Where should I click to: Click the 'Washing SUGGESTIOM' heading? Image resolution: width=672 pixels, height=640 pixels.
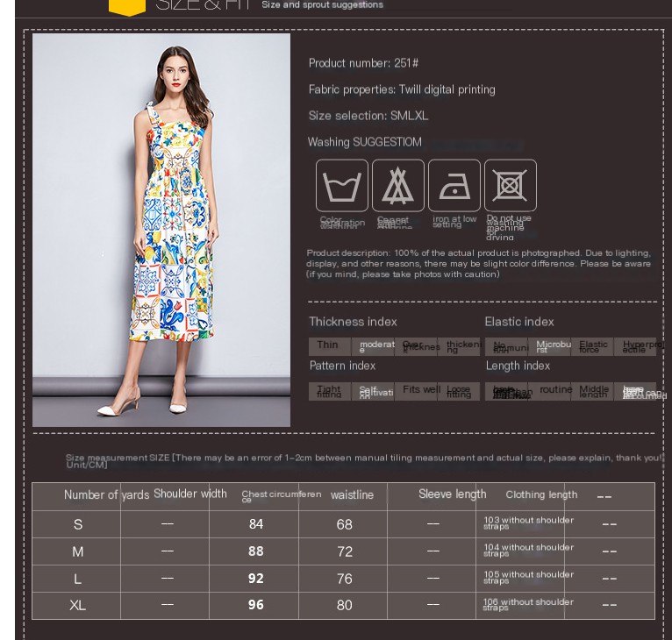point(365,142)
